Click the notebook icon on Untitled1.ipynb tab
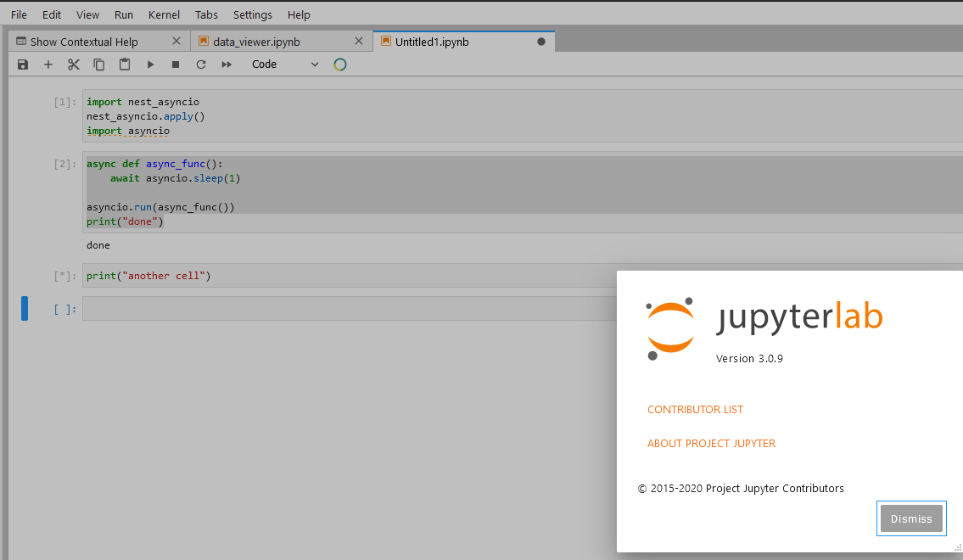The height and width of the screenshot is (560, 963). point(386,41)
